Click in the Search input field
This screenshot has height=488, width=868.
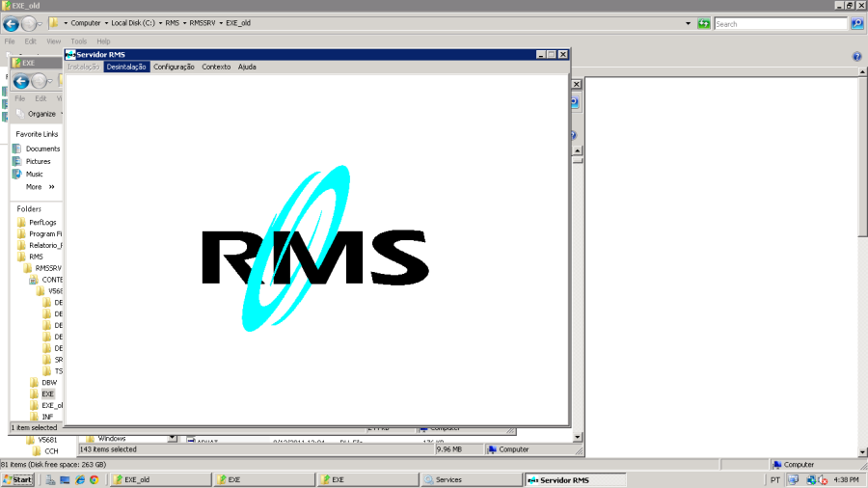[780, 24]
